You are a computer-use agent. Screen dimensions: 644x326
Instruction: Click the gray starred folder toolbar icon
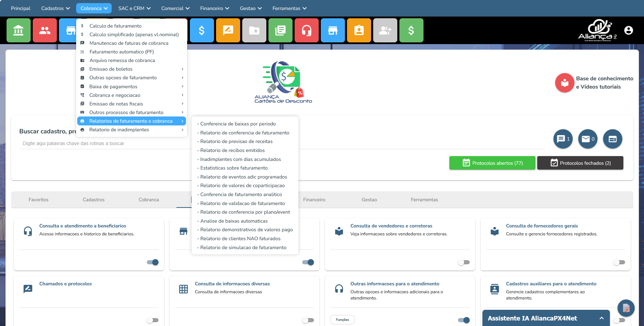(x=254, y=30)
